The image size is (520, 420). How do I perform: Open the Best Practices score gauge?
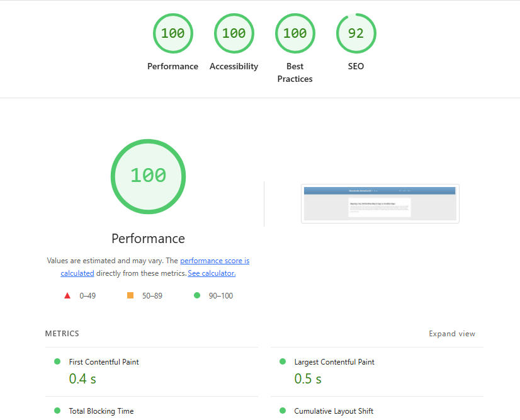pos(295,33)
